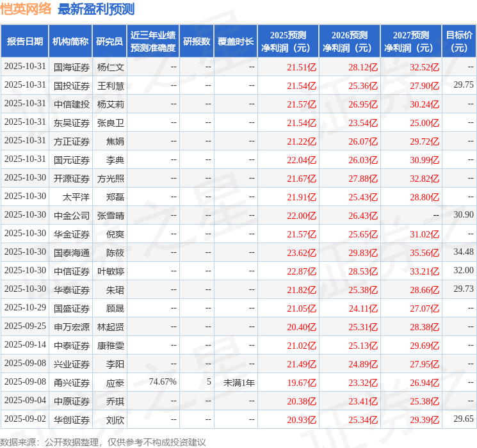Click 2025 forecast 19.67亿

302,383
